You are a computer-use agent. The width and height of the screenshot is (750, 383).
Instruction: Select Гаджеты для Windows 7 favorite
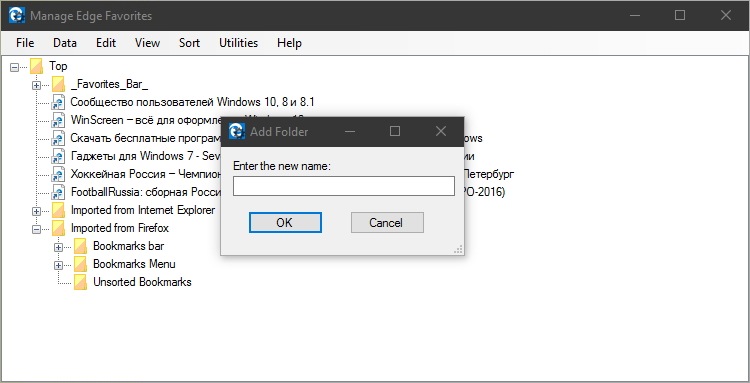(145, 156)
